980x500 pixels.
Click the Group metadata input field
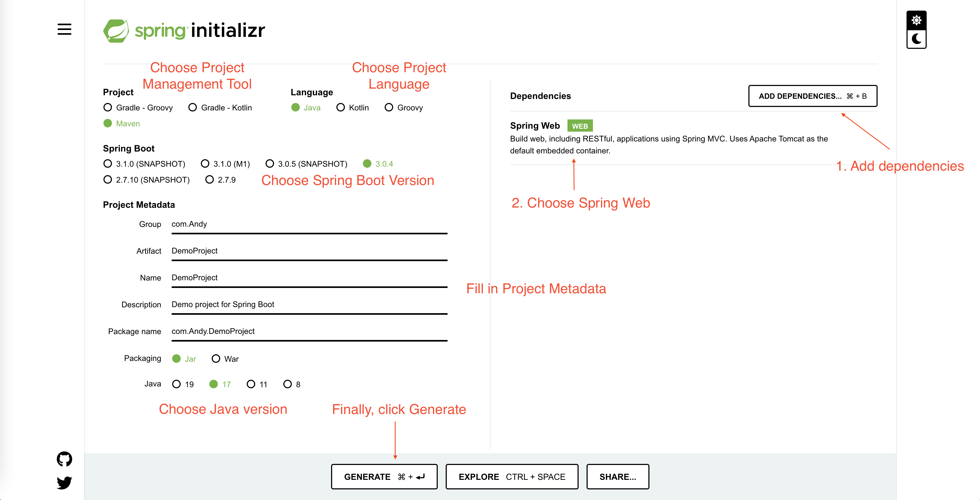point(312,224)
